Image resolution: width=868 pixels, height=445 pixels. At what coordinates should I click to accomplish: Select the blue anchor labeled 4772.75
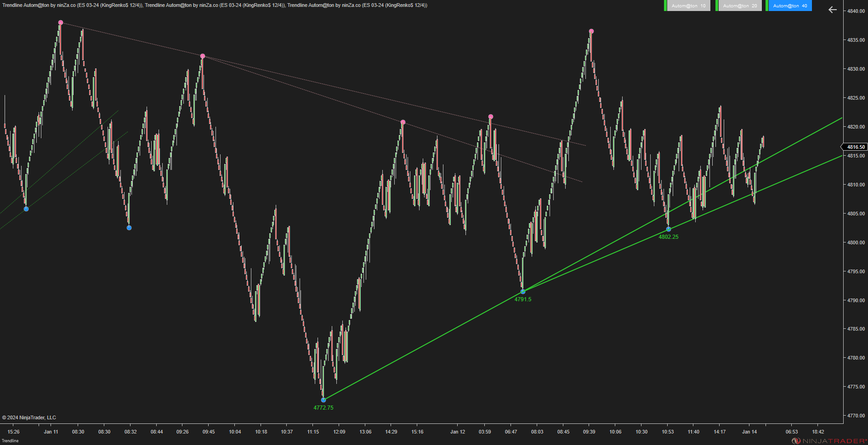point(323,400)
